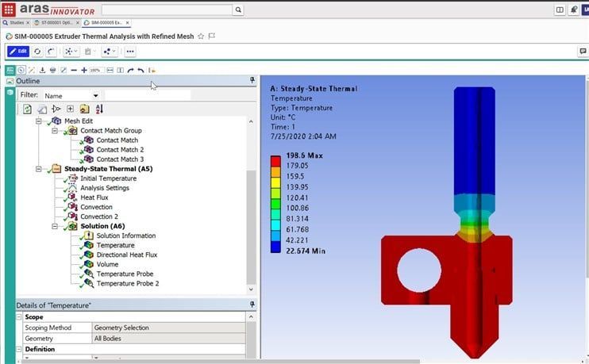Image resolution: width=589 pixels, height=364 pixels.
Task: Collapse the Definition section in Details
Action: (19, 350)
